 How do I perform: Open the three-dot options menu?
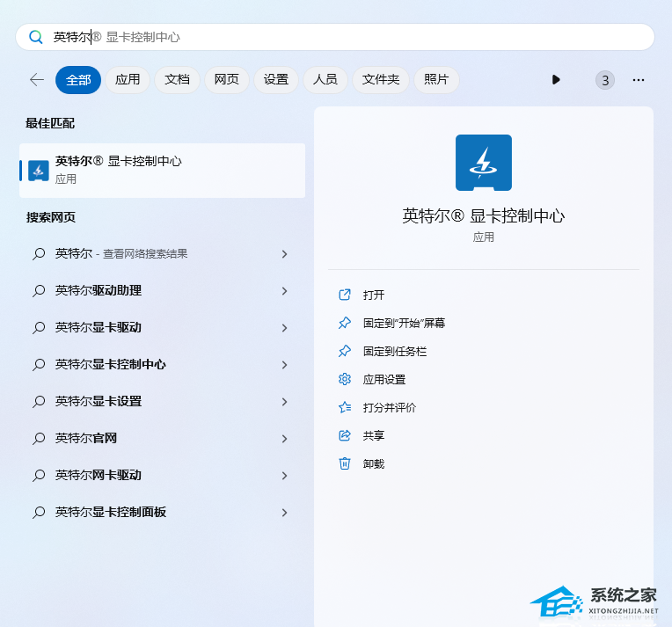click(639, 80)
